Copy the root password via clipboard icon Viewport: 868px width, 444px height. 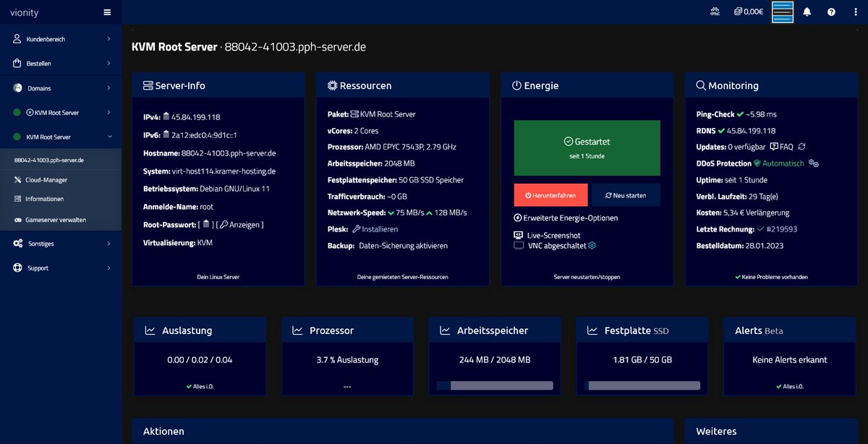206,225
